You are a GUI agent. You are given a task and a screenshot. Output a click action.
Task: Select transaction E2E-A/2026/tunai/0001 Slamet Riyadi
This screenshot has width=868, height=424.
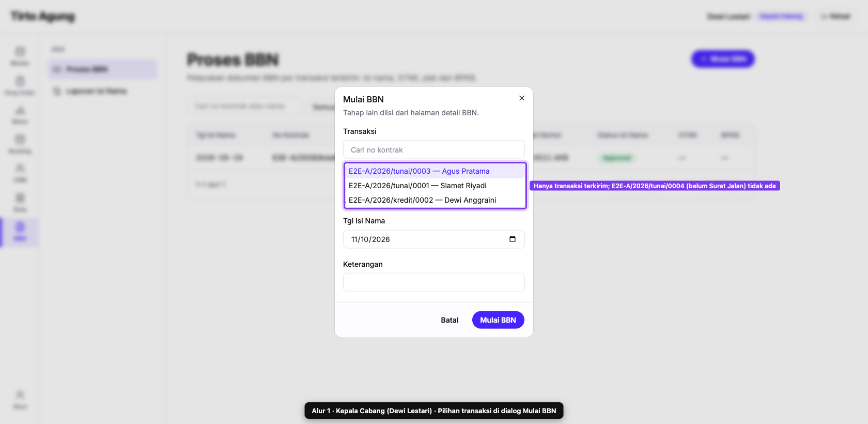pos(435,186)
